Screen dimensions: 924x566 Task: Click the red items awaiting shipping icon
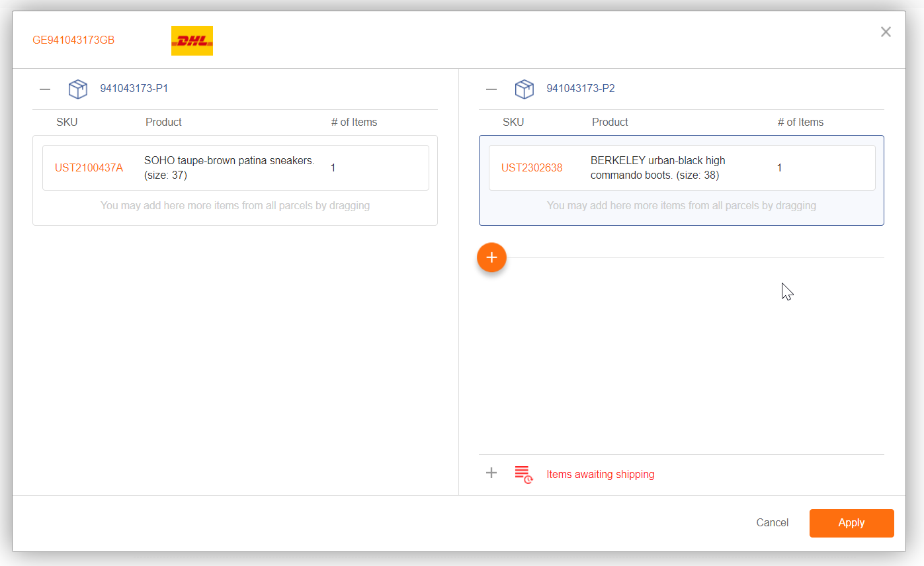523,474
